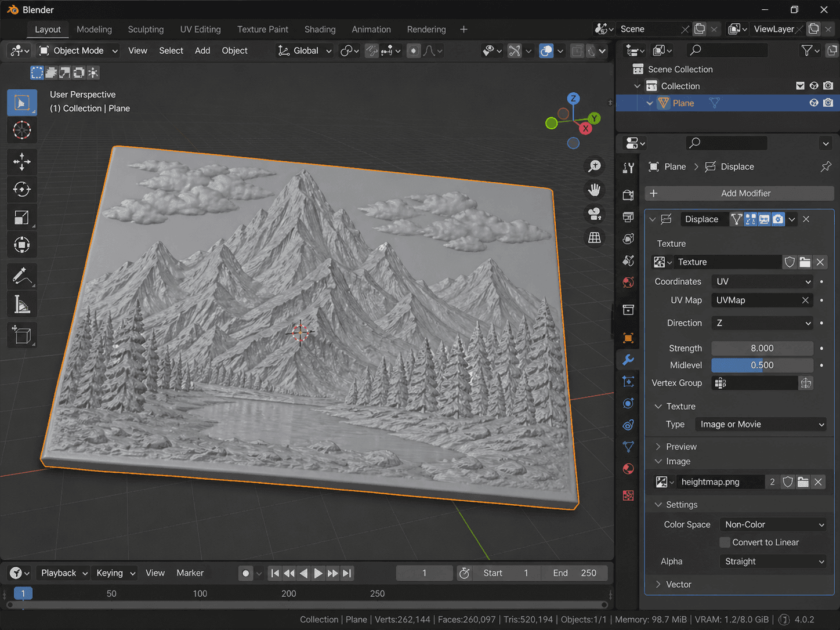
Task: Click the magnifier zoom icon in the viewport
Action: click(x=593, y=166)
